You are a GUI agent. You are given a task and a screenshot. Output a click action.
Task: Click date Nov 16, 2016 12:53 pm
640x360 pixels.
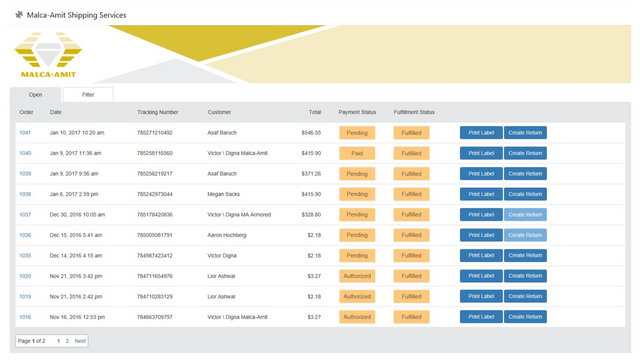[77, 317]
